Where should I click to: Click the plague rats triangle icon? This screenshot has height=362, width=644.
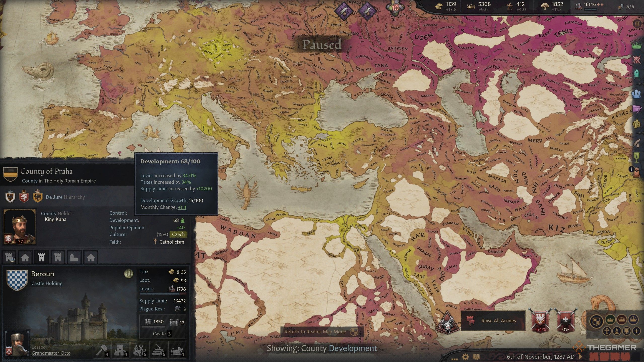point(448,323)
